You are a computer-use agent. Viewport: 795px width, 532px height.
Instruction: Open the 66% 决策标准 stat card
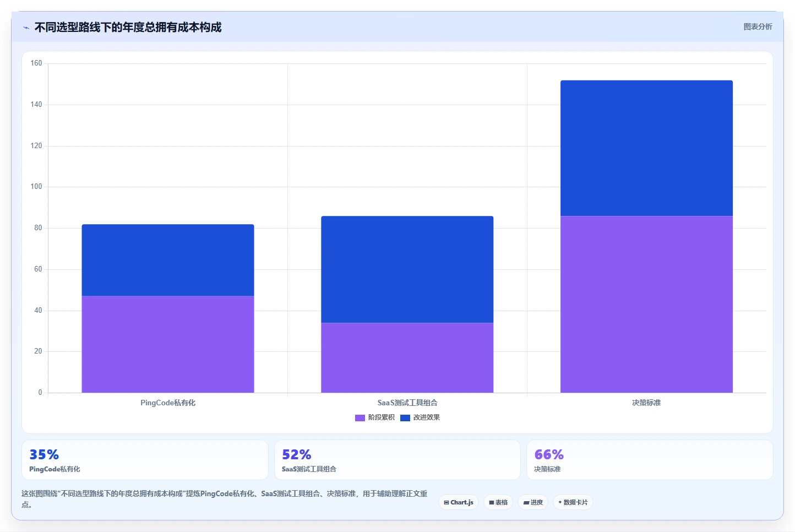650,460
